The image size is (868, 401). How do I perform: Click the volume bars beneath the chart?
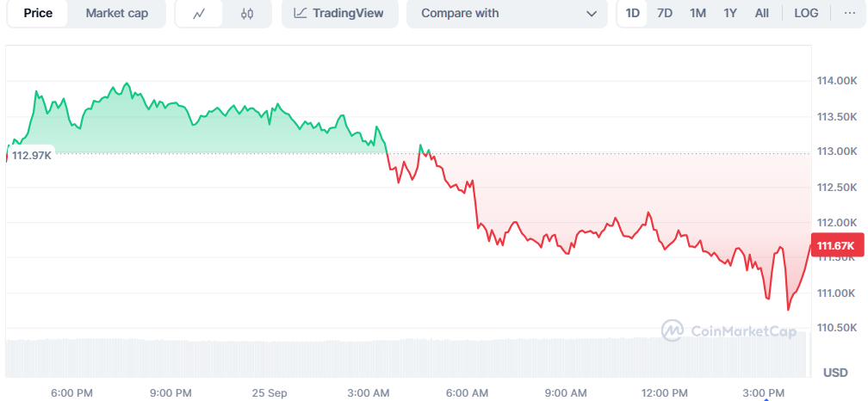point(405,358)
